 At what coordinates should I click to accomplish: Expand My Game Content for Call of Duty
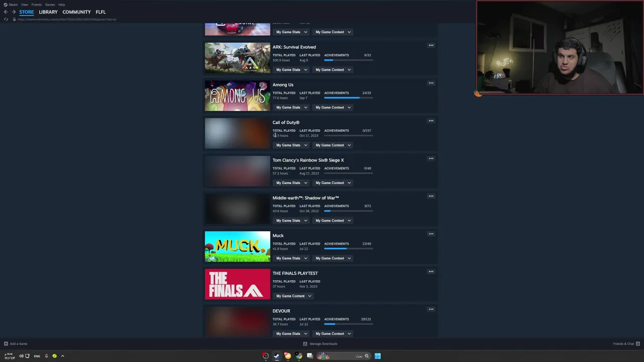click(x=333, y=145)
